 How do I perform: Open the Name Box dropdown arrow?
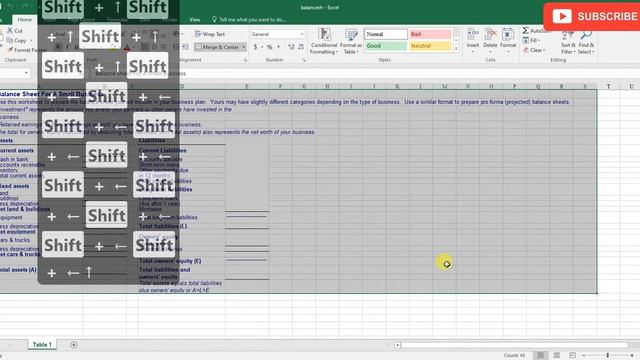coord(27,73)
